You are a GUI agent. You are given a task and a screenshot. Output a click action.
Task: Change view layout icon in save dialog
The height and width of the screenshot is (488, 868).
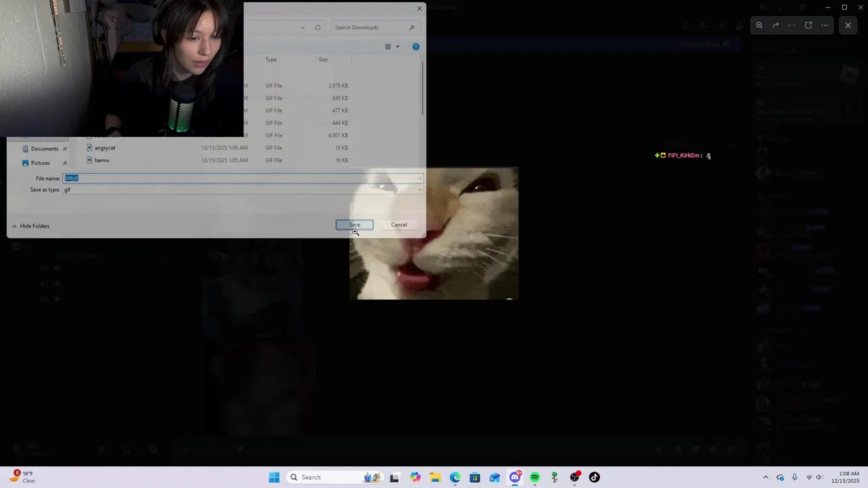(x=388, y=47)
